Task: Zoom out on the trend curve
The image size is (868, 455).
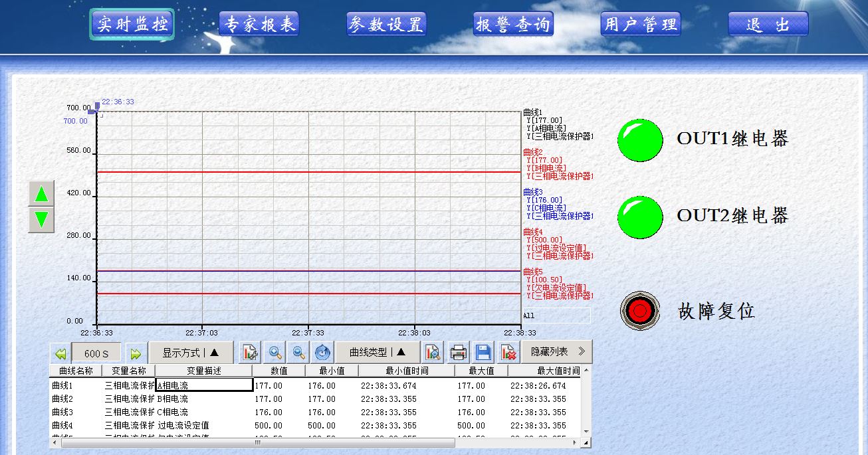Action: 299,352
